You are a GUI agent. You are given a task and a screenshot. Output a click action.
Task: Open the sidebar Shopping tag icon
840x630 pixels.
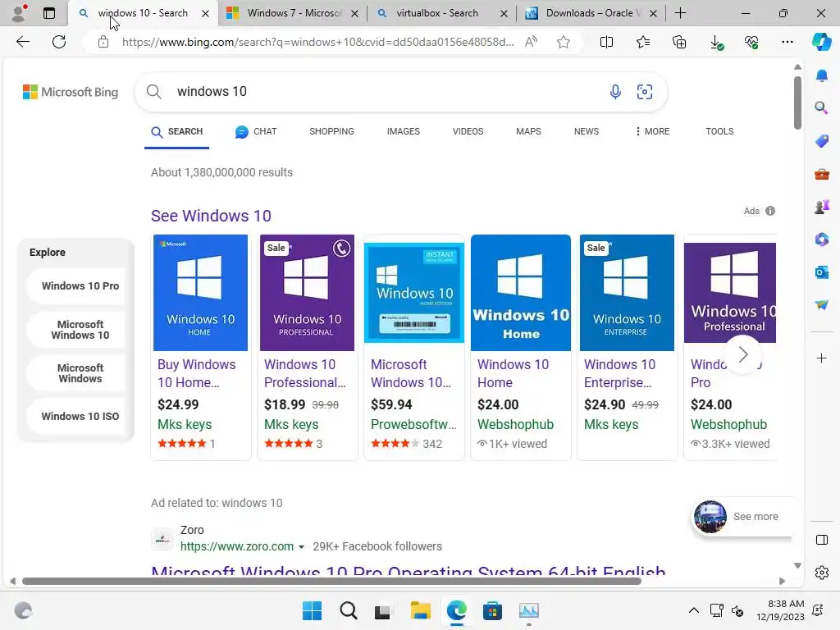822,141
